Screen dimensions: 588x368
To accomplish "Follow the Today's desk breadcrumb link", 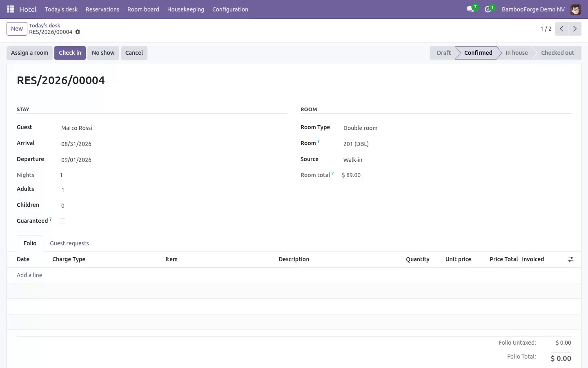I will point(45,25).
